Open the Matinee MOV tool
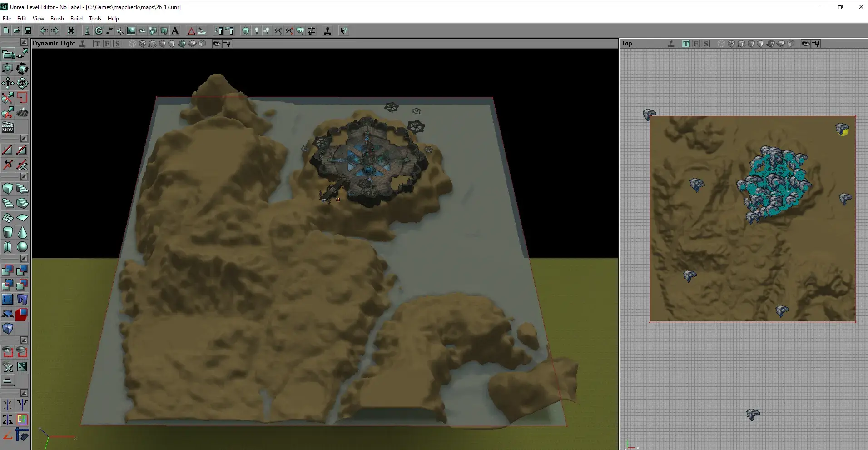This screenshot has height=450, width=868. tap(8, 127)
